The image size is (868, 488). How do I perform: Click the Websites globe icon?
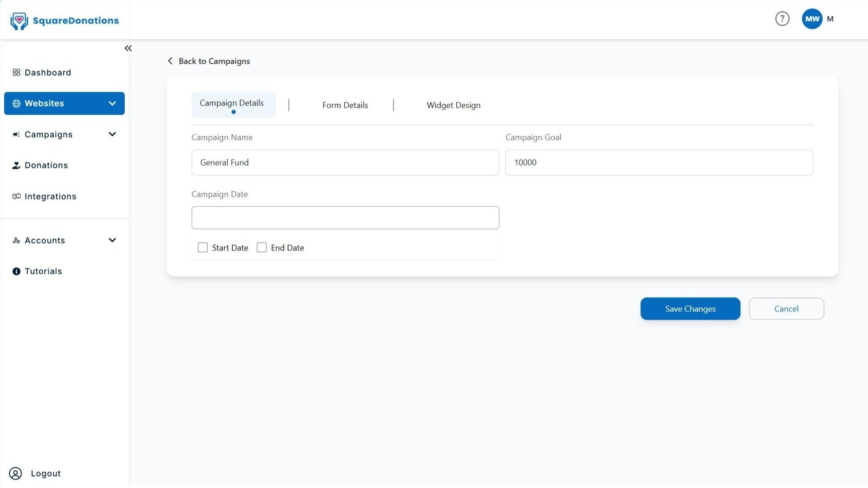coord(17,104)
